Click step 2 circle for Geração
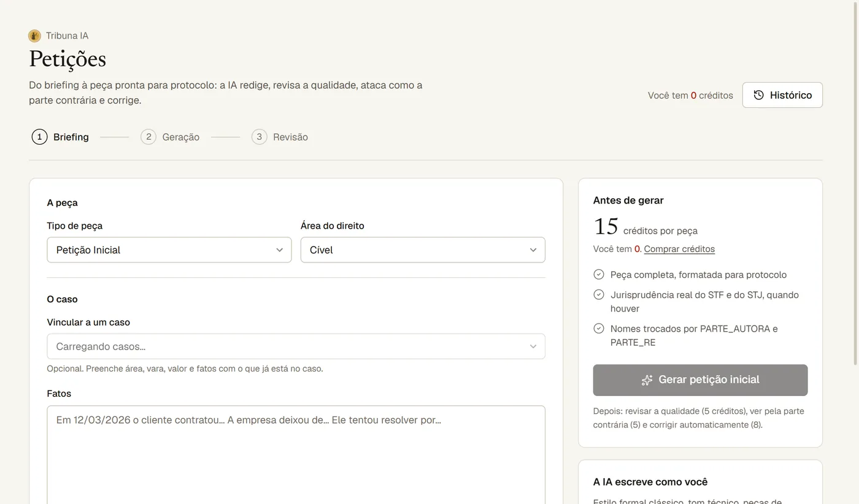Screen dimensions: 859x504 pos(148,137)
